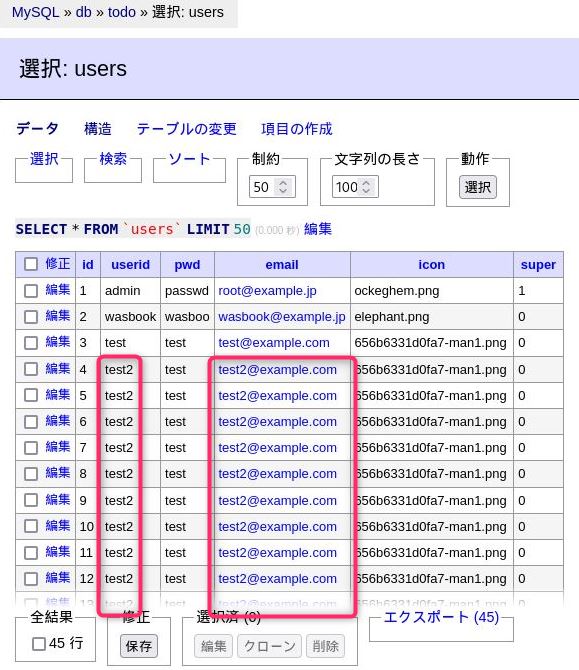Check the checkbox for row id 10
The image size is (579, 670).
tap(31, 527)
